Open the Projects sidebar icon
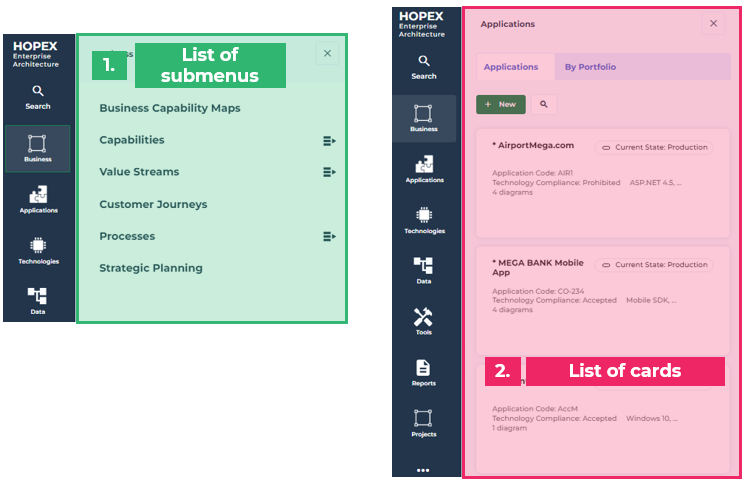Image resolution: width=748 pixels, height=482 pixels. click(x=423, y=422)
